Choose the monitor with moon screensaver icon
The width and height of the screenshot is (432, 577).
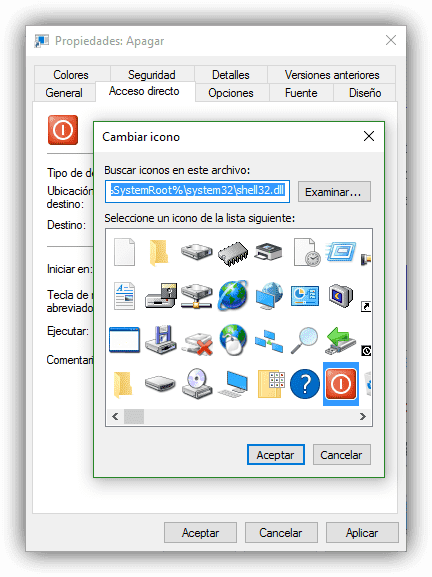click(341, 296)
